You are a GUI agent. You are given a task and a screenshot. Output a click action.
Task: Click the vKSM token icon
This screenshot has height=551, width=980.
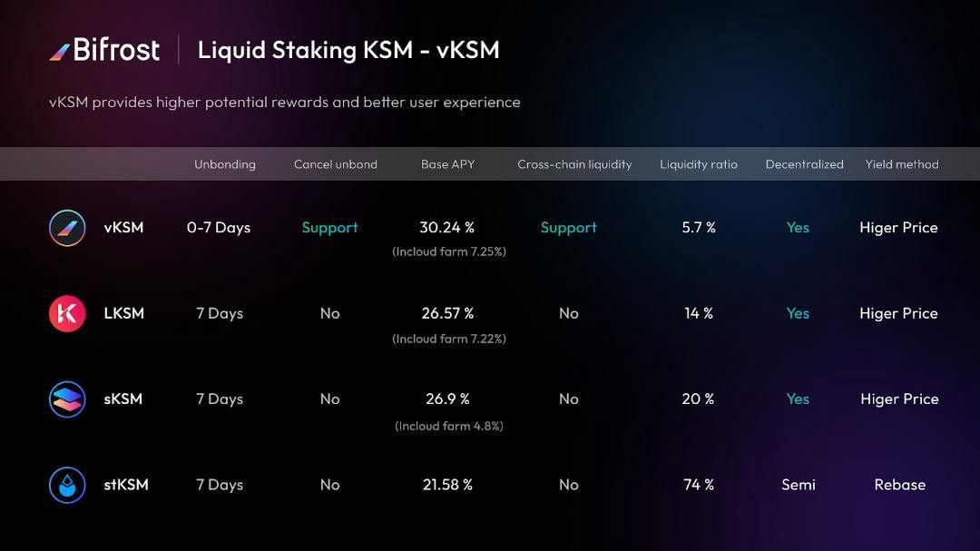pyautogui.click(x=67, y=228)
